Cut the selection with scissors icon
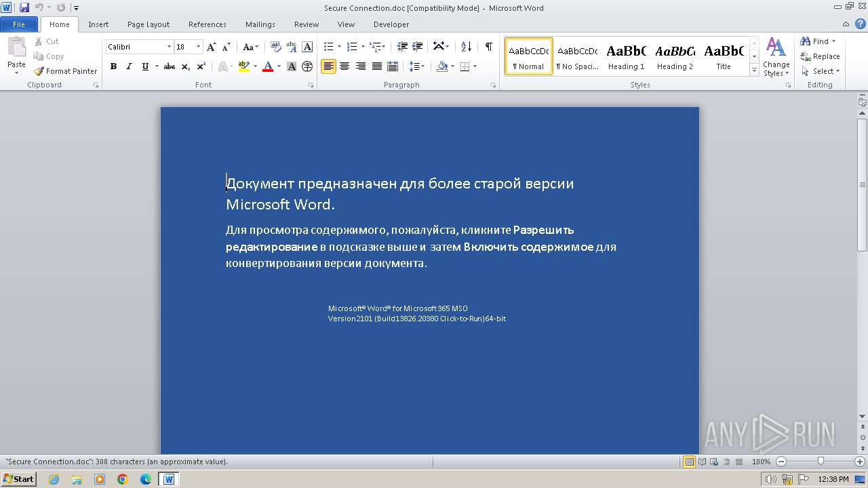The image size is (868, 488). click(39, 41)
